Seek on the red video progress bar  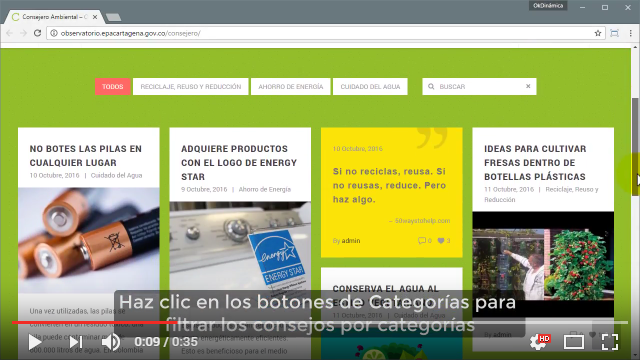coord(95,322)
